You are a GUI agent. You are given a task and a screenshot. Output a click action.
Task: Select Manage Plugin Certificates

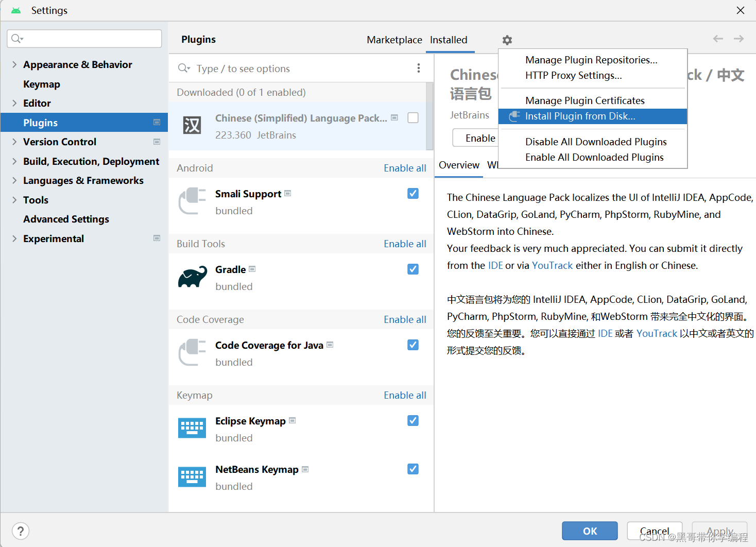593,100
